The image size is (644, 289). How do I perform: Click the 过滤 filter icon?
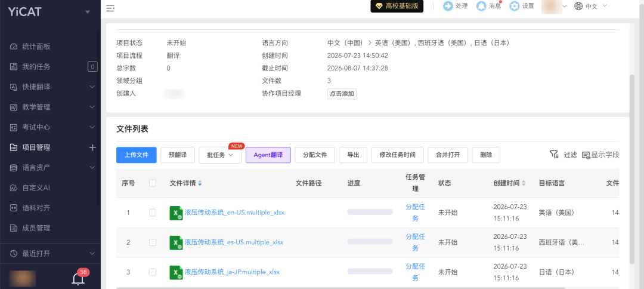pyautogui.click(x=554, y=155)
